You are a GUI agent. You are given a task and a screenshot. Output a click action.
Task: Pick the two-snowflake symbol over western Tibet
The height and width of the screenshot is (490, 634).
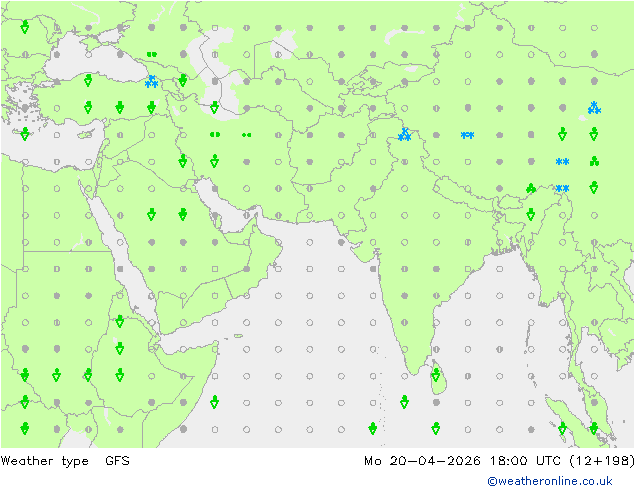click(467, 135)
